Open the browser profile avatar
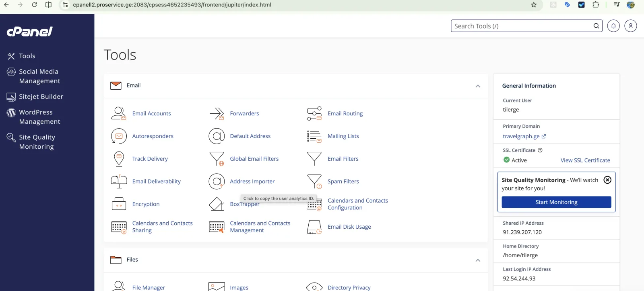The image size is (644, 291). [631, 5]
